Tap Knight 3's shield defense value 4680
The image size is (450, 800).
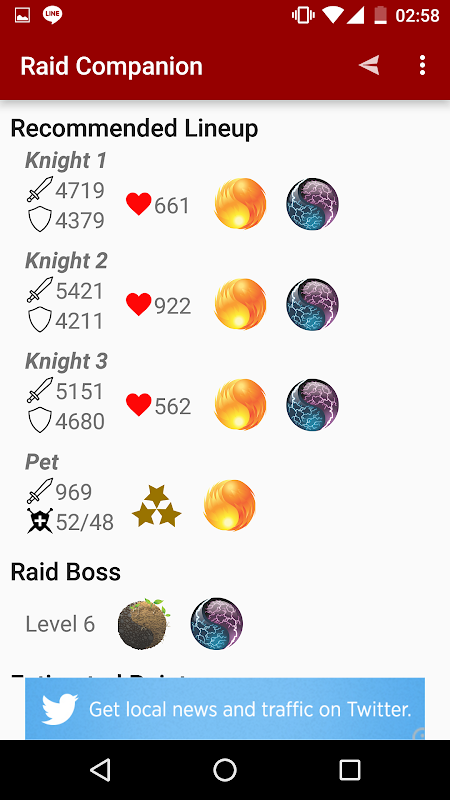(80, 421)
